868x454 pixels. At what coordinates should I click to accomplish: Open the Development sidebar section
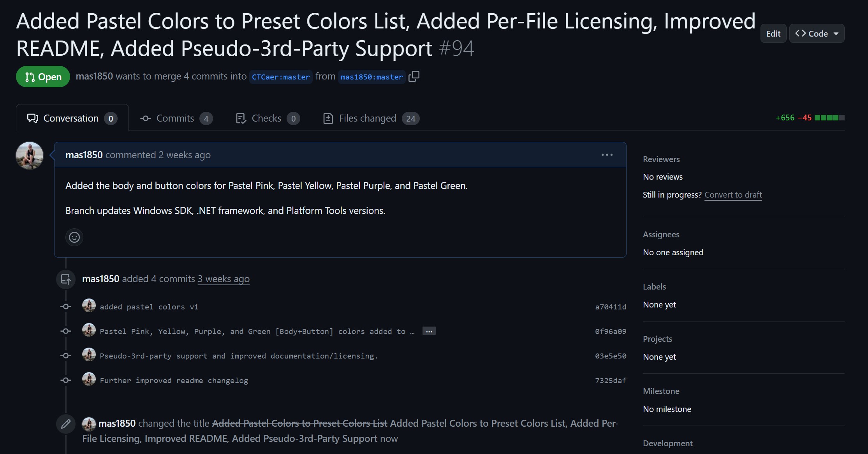tap(667, 443)
